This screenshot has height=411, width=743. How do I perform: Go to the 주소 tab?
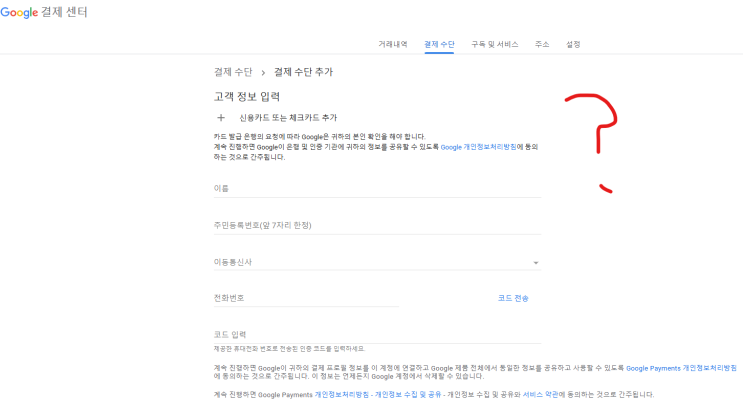point(542,44)
